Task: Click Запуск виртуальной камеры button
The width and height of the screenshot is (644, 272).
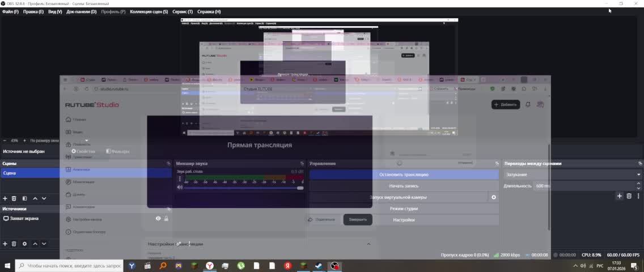Action: [399, 197]
